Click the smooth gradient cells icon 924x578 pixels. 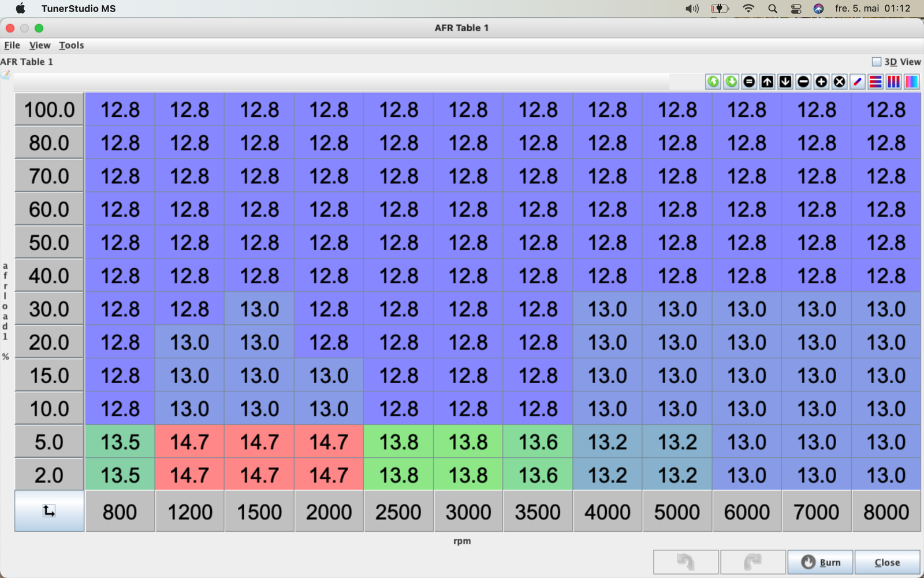coord(912,81)
